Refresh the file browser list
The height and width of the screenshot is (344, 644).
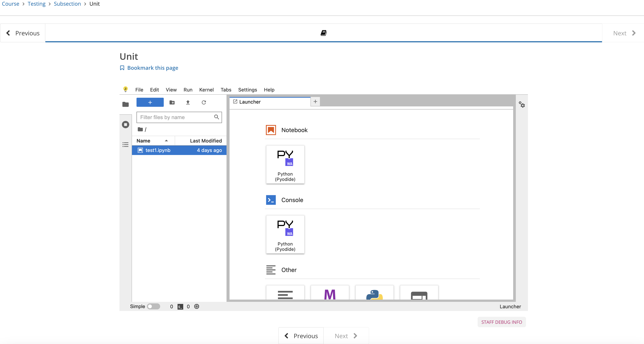click(x=204, y=102)
